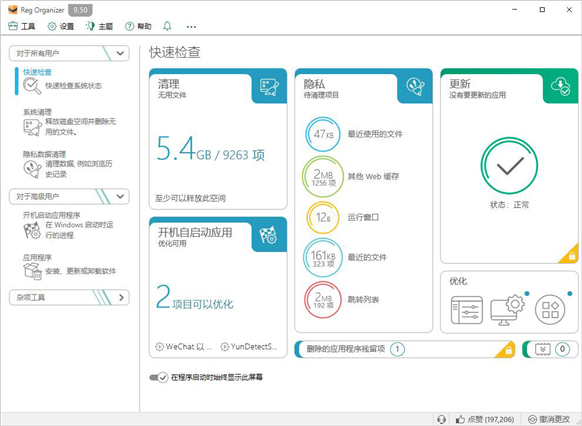Viewport: 582px width, 426px height.
Task: Click the 系统清理 broom icon
Action: click(x=32, y=128)
